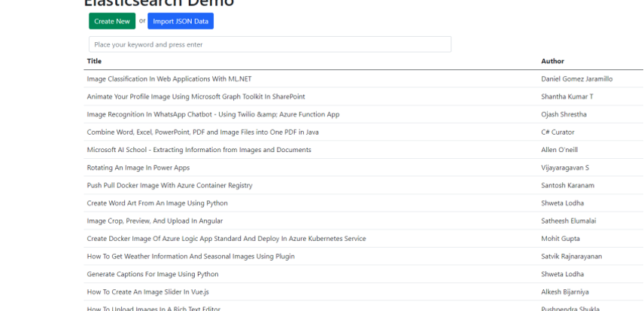Click Create Word Art From An Image
This screenshot has height=311, width=644.
[x=157, y=203]
